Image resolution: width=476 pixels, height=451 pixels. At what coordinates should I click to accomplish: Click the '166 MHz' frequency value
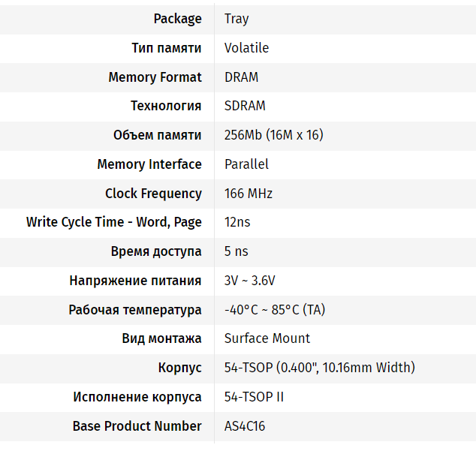(x=249, y=194)
